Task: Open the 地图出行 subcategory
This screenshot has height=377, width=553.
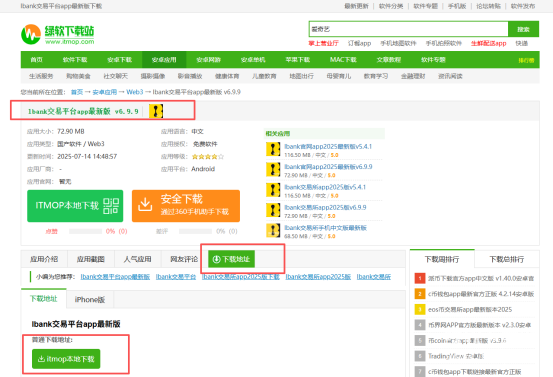Action: coord(302,76)
